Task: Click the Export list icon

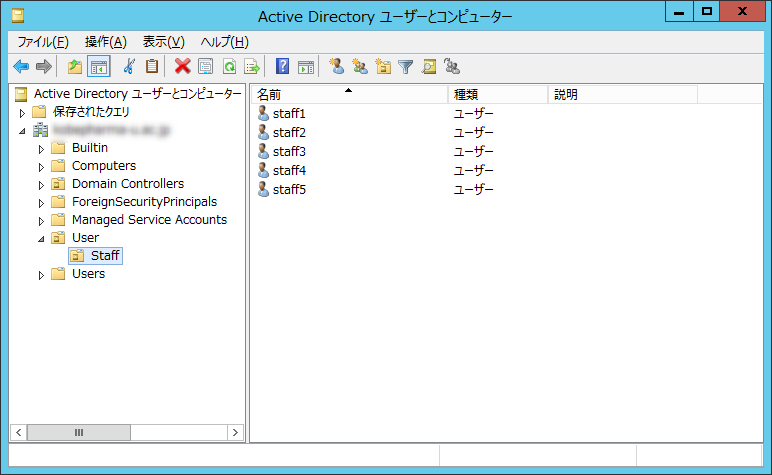Action: coord(252,66)
